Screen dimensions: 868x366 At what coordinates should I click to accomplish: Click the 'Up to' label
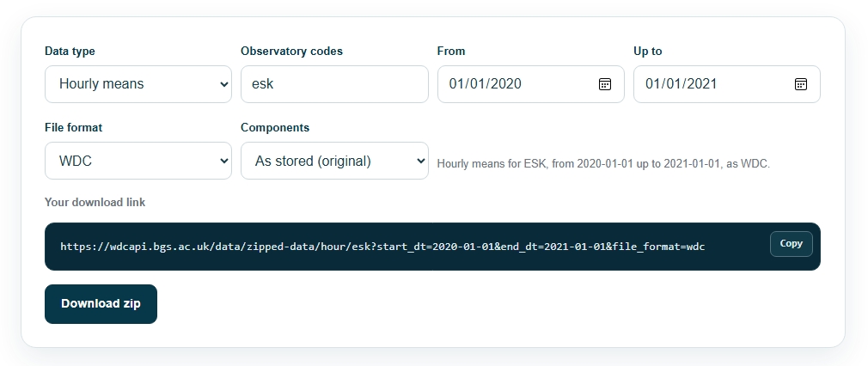pos(648,51)
